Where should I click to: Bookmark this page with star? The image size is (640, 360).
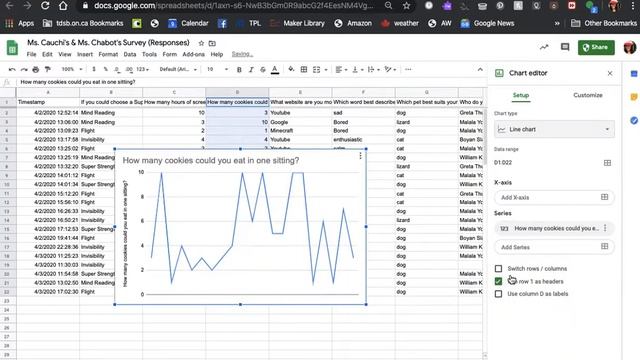coord(406,6)
